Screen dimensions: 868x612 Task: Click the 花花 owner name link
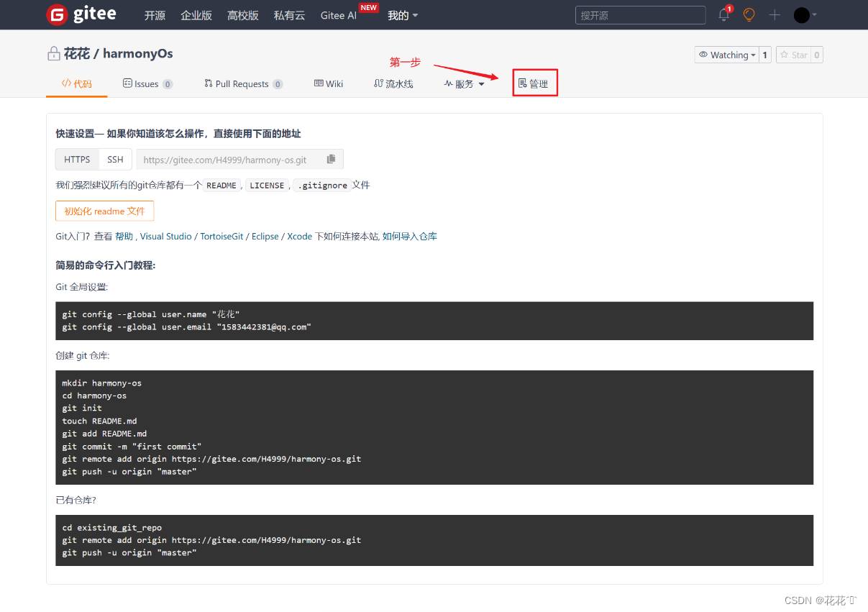76,53
